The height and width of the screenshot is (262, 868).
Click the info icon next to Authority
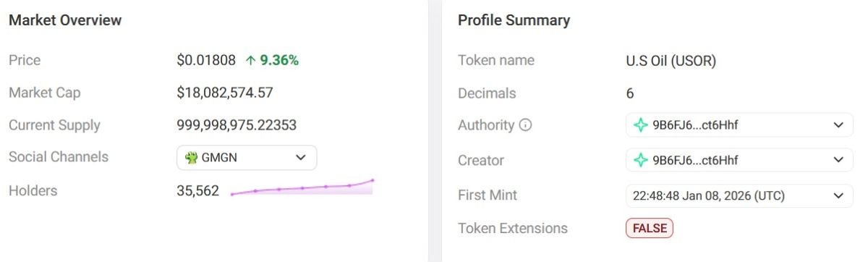point(526,125)
